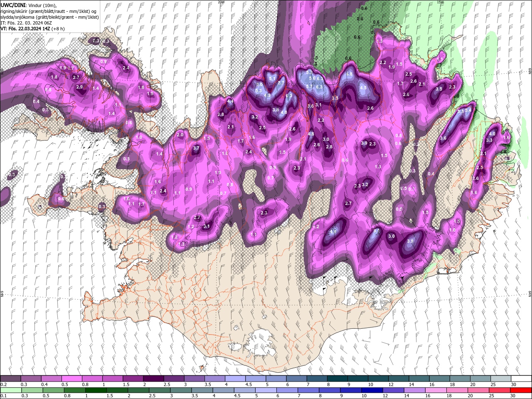The width and height of the screenshot is (532, 399).
Task: Click the 30 label in the rain legend row
Action: click(x=513, y=396)
